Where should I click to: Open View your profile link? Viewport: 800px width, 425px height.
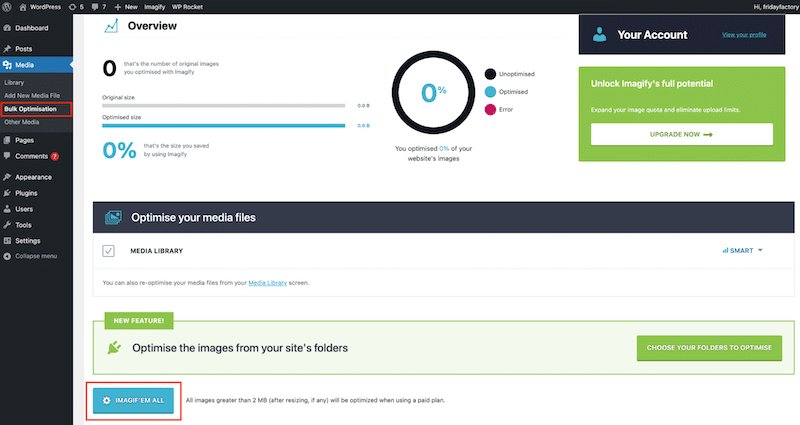pos(744,35)
